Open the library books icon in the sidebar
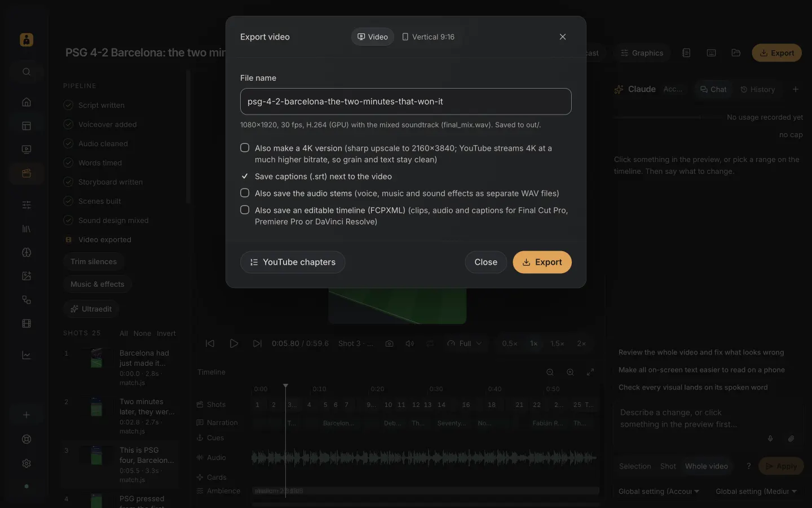The image size is (812, 508). [27, 229]
